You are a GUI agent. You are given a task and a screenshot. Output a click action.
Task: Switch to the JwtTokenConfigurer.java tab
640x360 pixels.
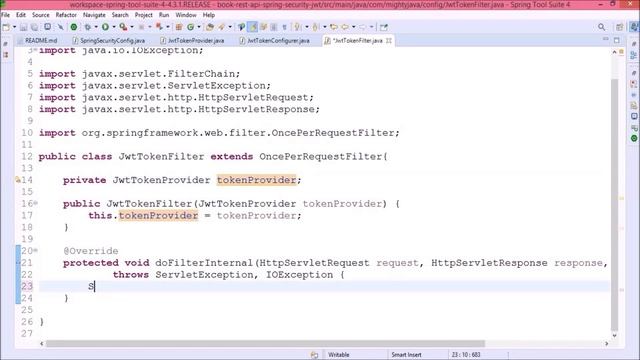pyautogui.click(x=275, y=40)
